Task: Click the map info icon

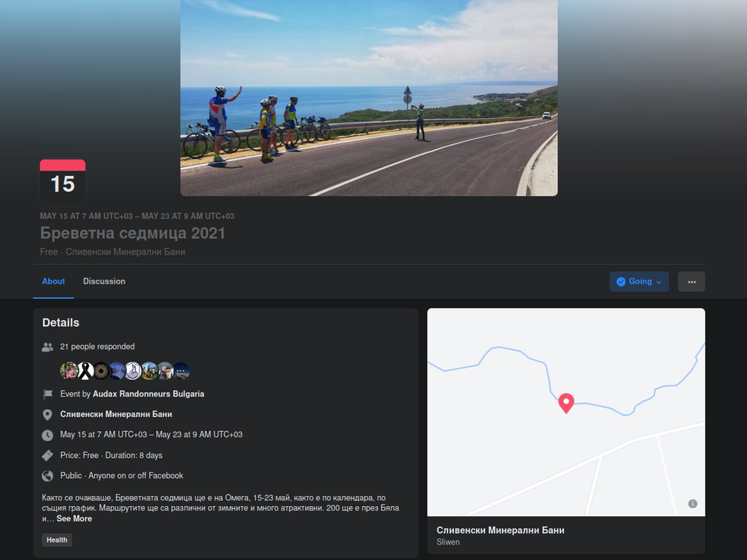Action: coord(692,504)
